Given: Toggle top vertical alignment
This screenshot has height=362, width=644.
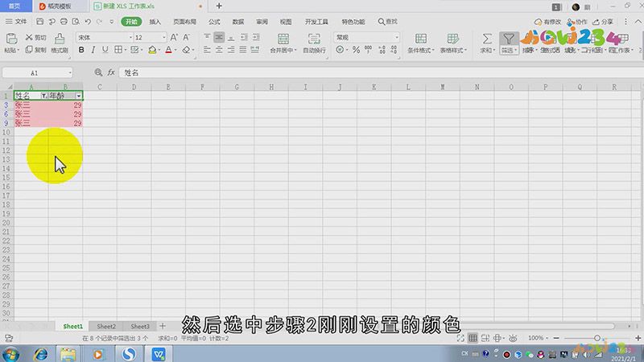Looking at the screenshot, I should [x=207, y=37].
